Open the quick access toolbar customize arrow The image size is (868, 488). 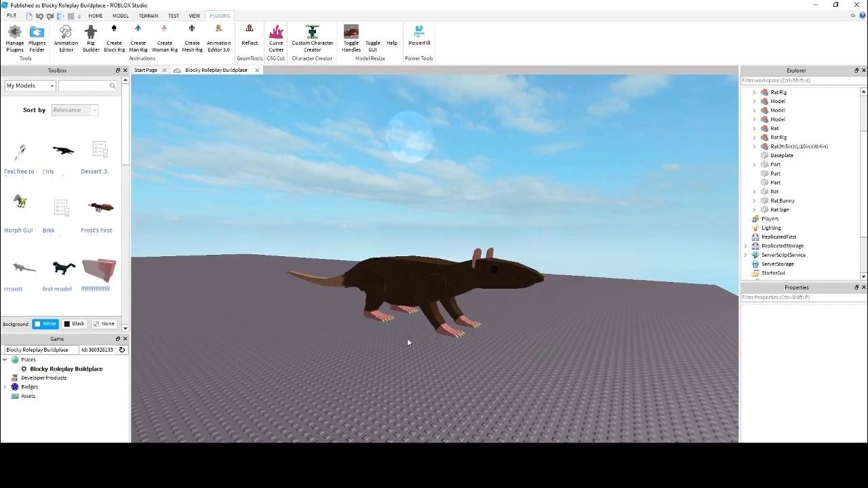tap(79, 16)
